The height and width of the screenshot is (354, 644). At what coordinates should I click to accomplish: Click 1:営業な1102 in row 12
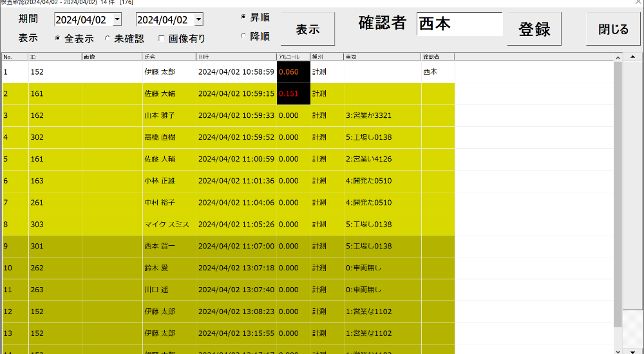(x=369, y=312)
